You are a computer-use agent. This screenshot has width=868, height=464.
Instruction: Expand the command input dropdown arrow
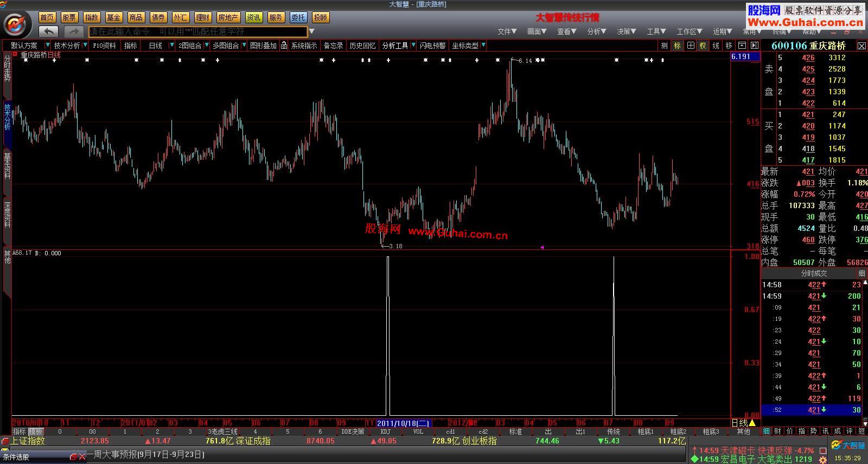312,31
